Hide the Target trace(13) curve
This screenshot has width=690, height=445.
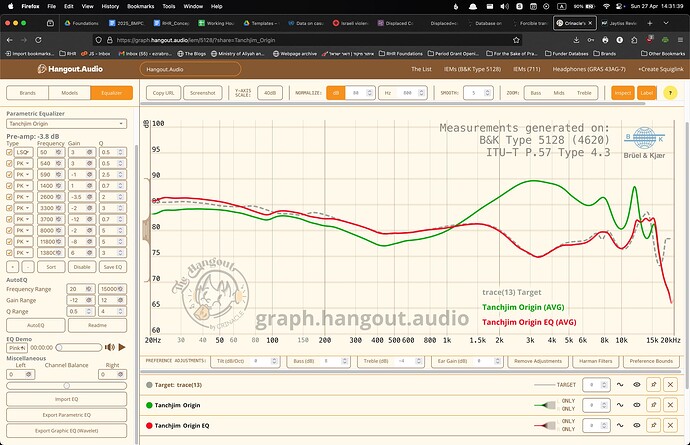click(637, 385)
